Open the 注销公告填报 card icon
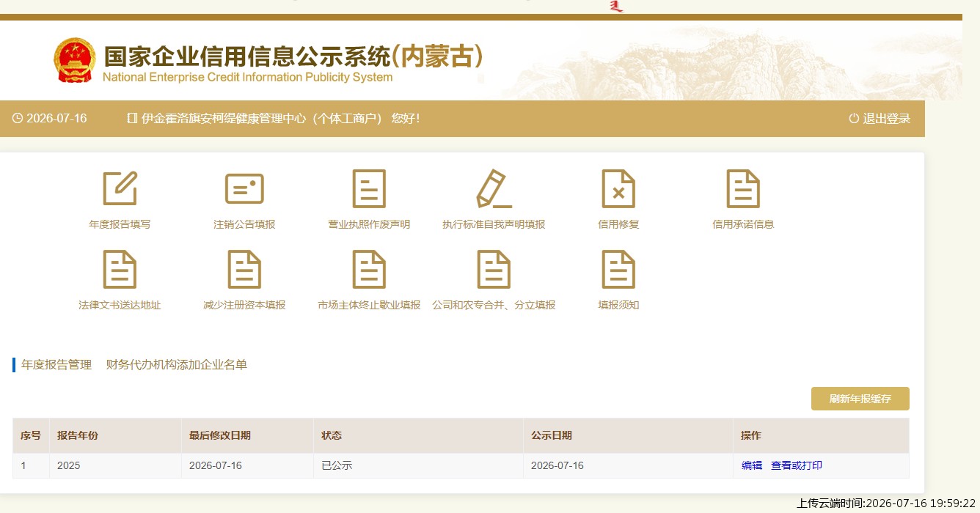980x513 pixels. click(x=244, y=188)
